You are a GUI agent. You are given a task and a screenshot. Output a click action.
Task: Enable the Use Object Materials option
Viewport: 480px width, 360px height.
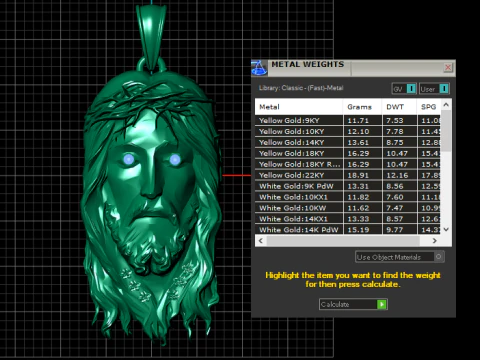click(x=400, y=257)
